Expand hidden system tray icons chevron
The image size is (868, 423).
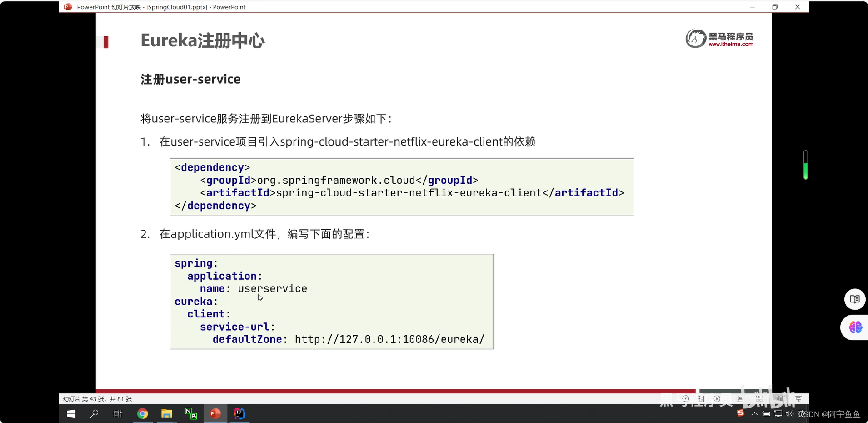(754, 413)
